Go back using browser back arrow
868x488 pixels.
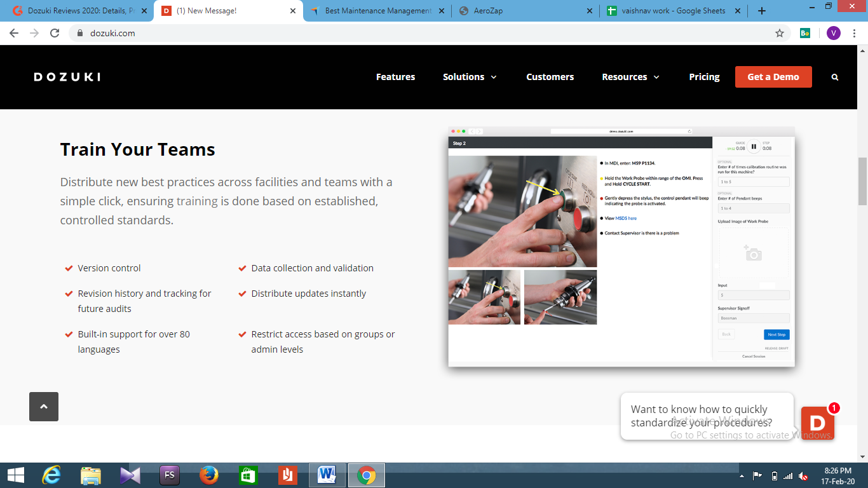click(14, 33)
